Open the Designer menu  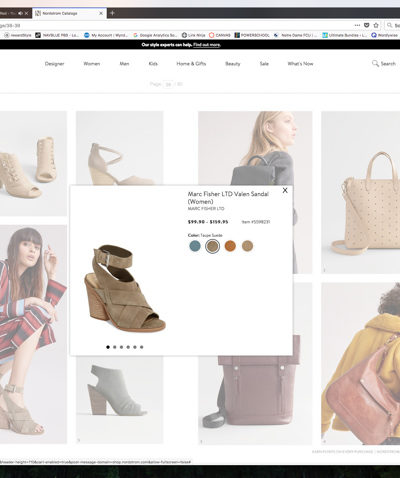pos(54,64)
